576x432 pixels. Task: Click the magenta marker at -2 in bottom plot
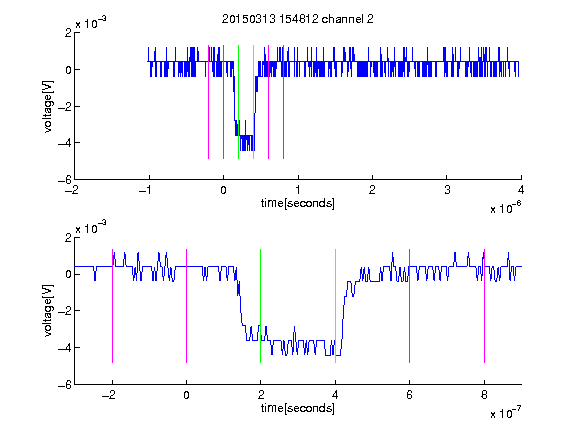[112, 306]
